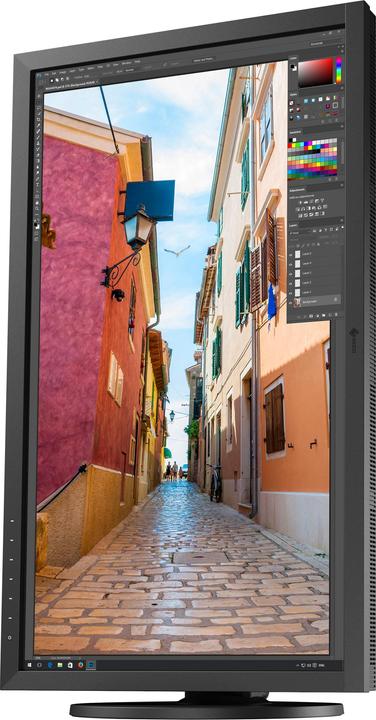The width and height of the screenshot is (376, 720).
Task: Switch to the Adjustments tab
Action: 297,190
